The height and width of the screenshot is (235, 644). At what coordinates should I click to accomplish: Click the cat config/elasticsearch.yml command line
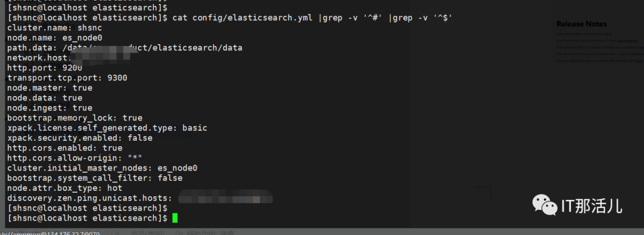(x=230, y=18)
